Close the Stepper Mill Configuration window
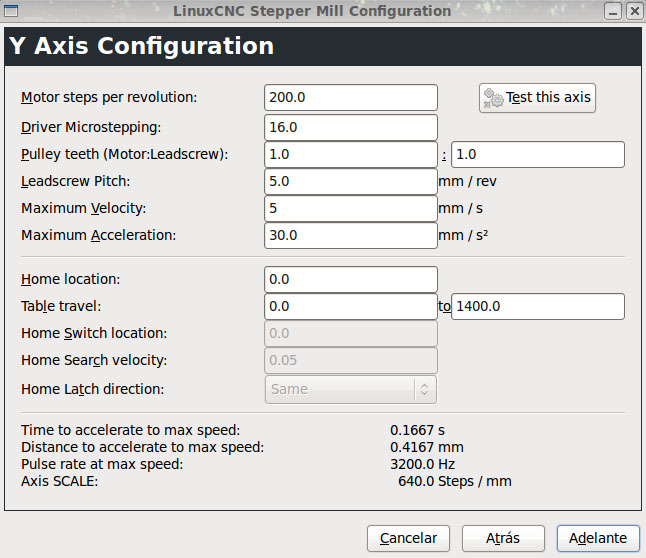The width and height of the screenshot is (646, 558). 635,11
